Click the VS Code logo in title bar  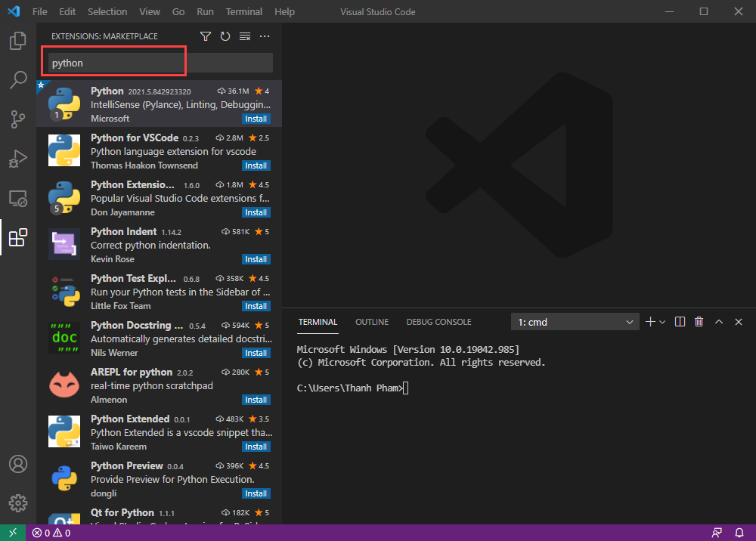pyautogui.click(x=14, y=11)
